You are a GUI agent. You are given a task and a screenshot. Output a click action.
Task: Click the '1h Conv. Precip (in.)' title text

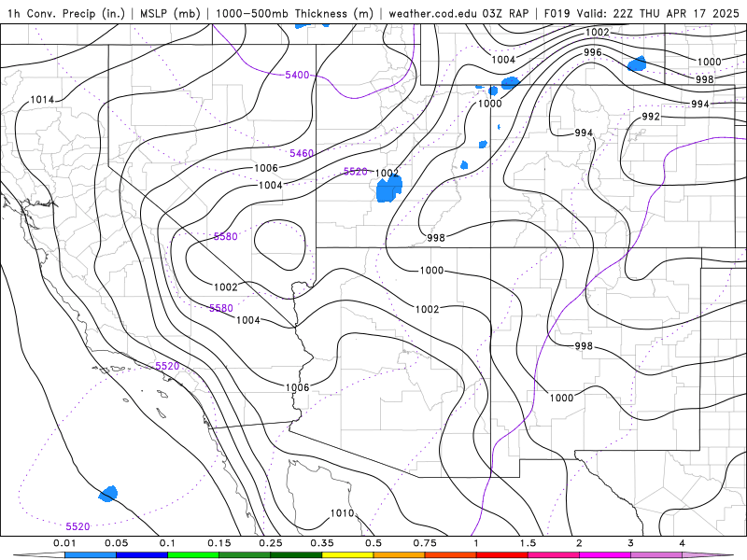point(65,13)
